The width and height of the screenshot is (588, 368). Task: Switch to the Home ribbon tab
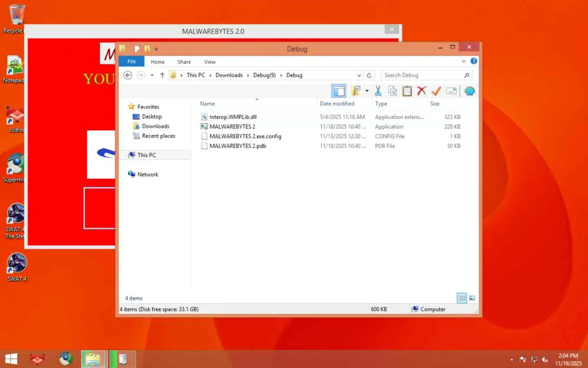point(158,62)
